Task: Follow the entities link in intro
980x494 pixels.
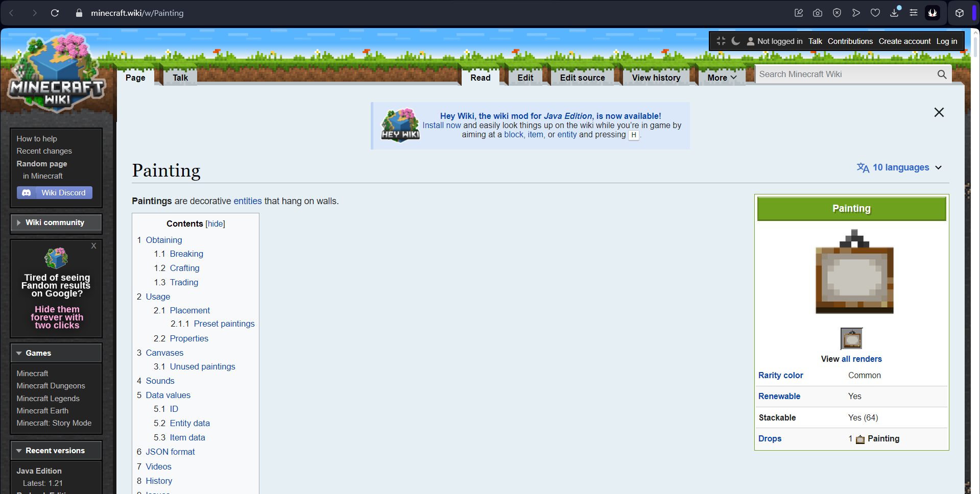Action: (248, 201)
